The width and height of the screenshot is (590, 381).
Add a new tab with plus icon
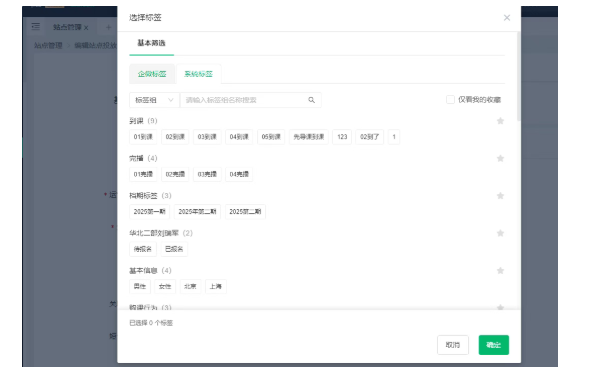tap(108, 27)
